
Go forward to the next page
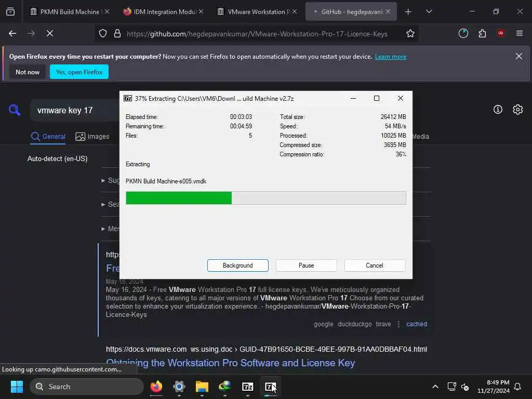(31, 33)
